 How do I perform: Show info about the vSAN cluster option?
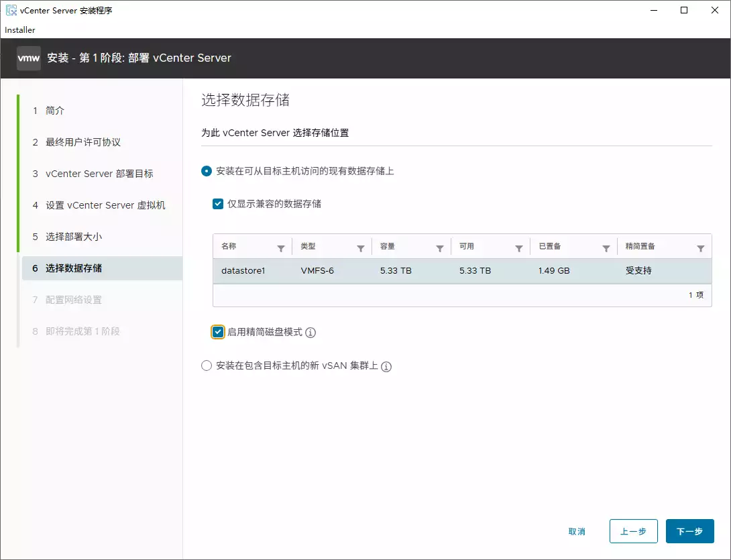tap(386, 366)
